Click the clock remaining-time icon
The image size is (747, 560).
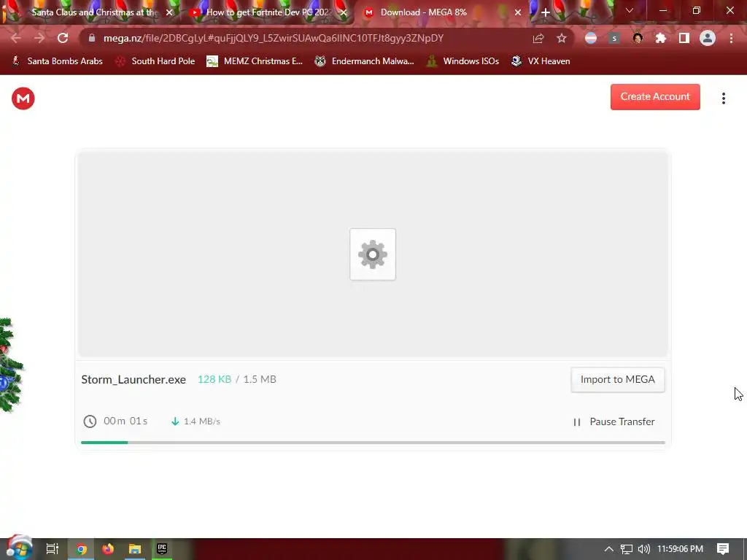[x=90, y=421]
